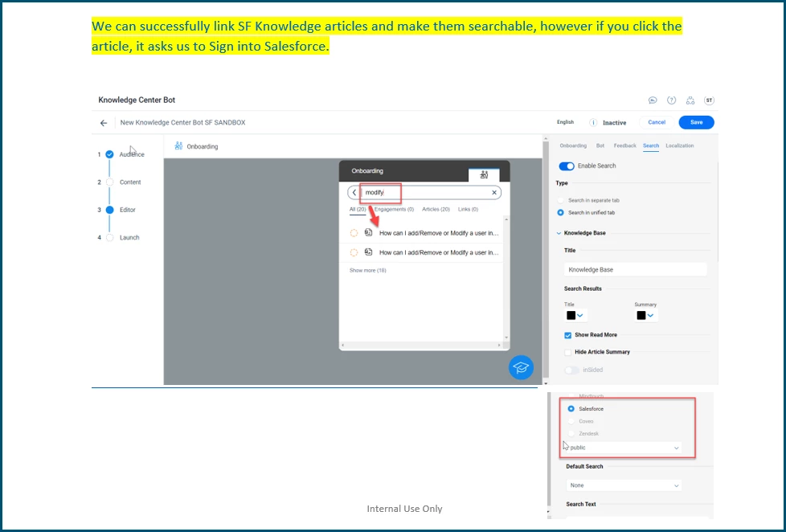Click the Knowledge Base title input field
This screenshot has width=786, height=532.
click(635, 270)
